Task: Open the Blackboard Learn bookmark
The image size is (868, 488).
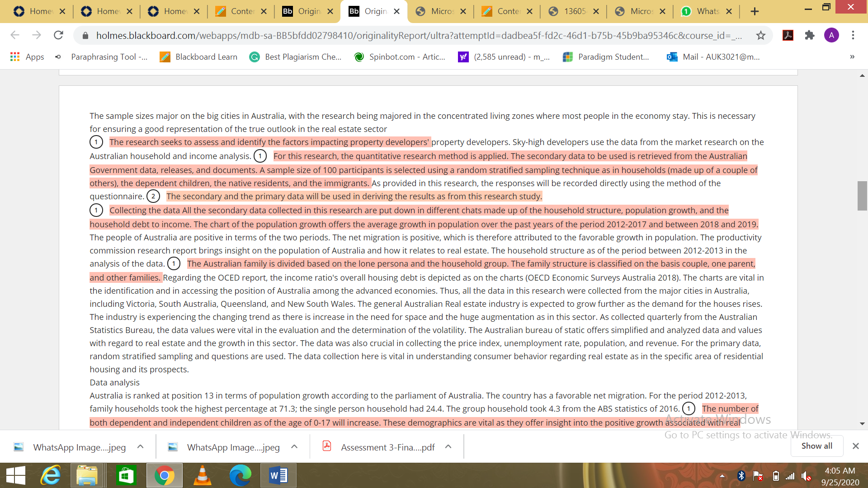Action: (199, 57)
